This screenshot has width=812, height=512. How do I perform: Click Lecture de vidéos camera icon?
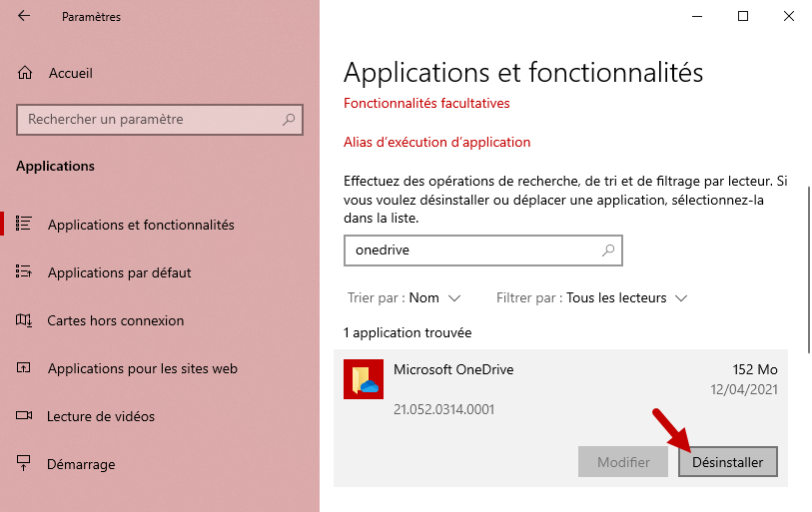24,416
